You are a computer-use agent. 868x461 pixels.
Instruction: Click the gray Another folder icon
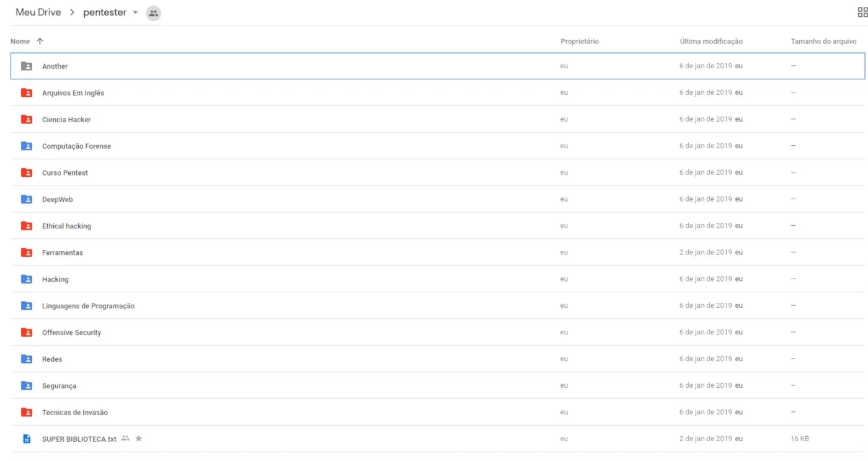point(27,66)
